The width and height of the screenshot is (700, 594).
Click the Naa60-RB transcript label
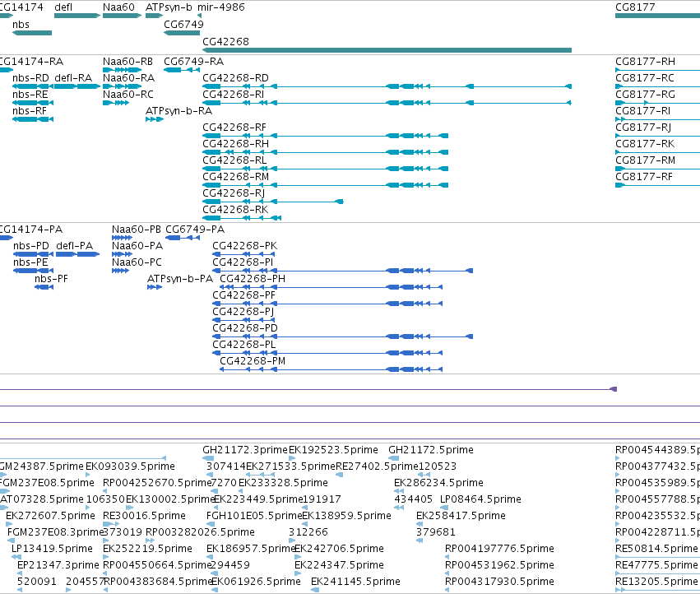click(127, 61)
